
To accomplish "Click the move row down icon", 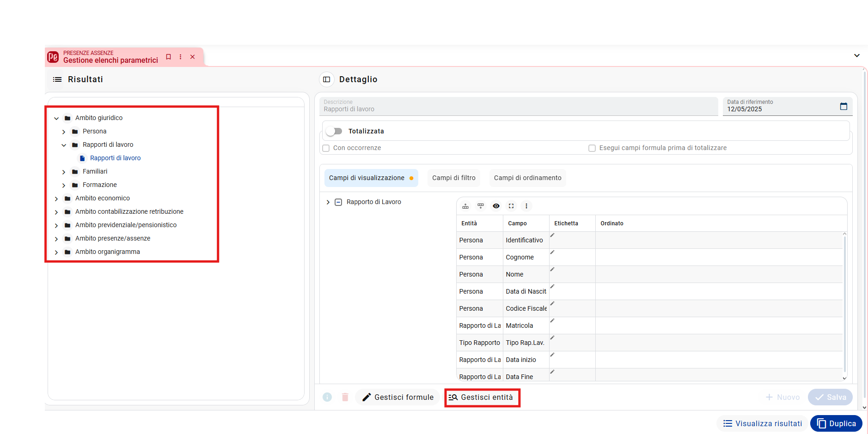I will point(481,206).
